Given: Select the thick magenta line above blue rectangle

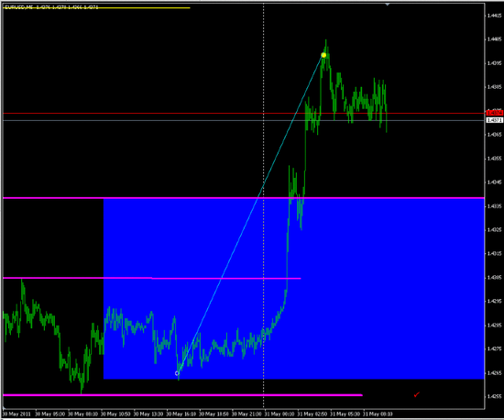Looking at the screenshot, I should point(244,198).
